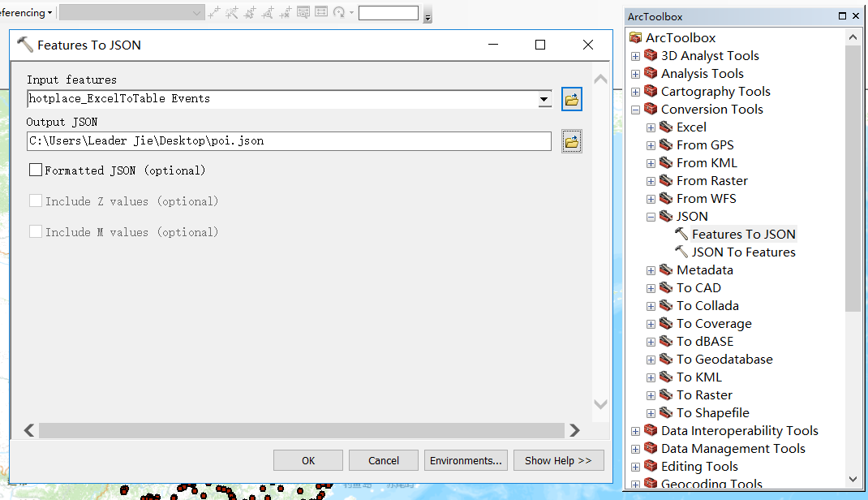Image resolution: width=868 pixels, height=500 pixels.
Task: Click the To CAD toolset icon
Action: [666, 287]
